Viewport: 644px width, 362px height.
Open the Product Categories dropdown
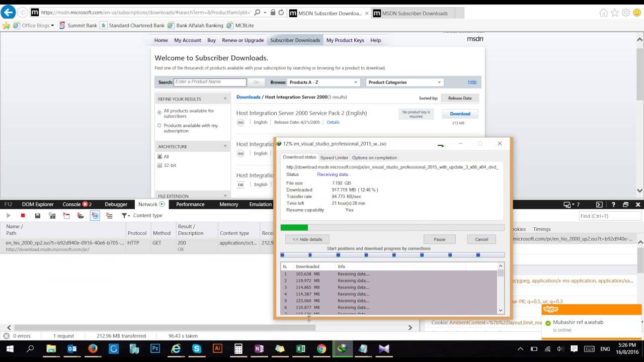pos(405,82)
